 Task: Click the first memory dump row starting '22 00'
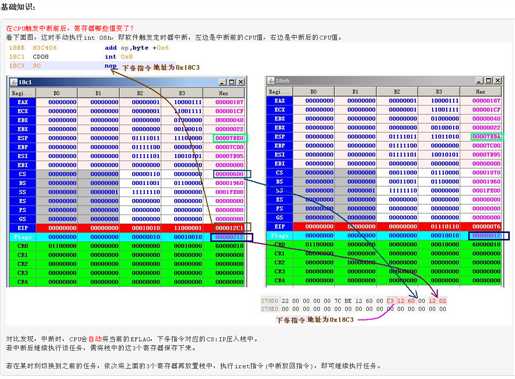(353, 301)
